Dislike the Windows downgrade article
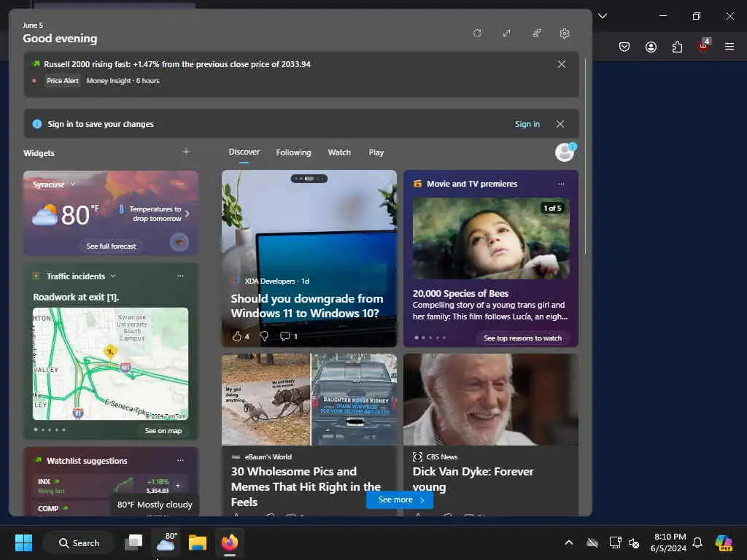The height and width of the screenshot is (560, 747). coord(264,336)
